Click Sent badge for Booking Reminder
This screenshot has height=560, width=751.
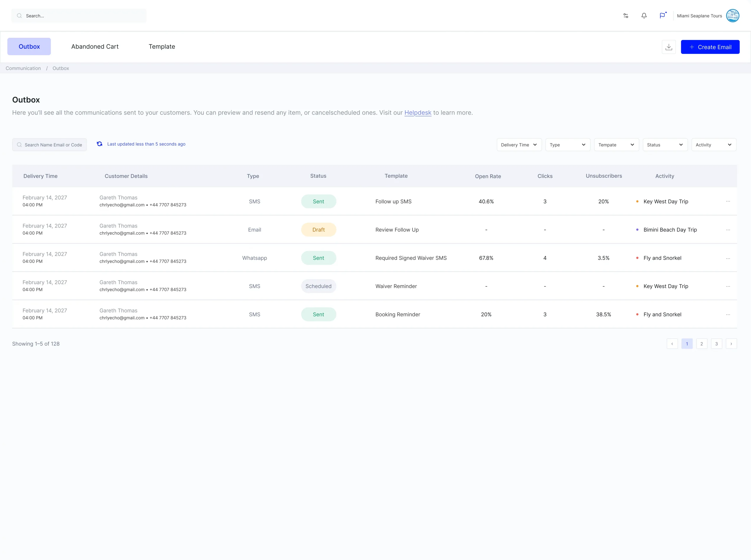click(x=319, y=315)
